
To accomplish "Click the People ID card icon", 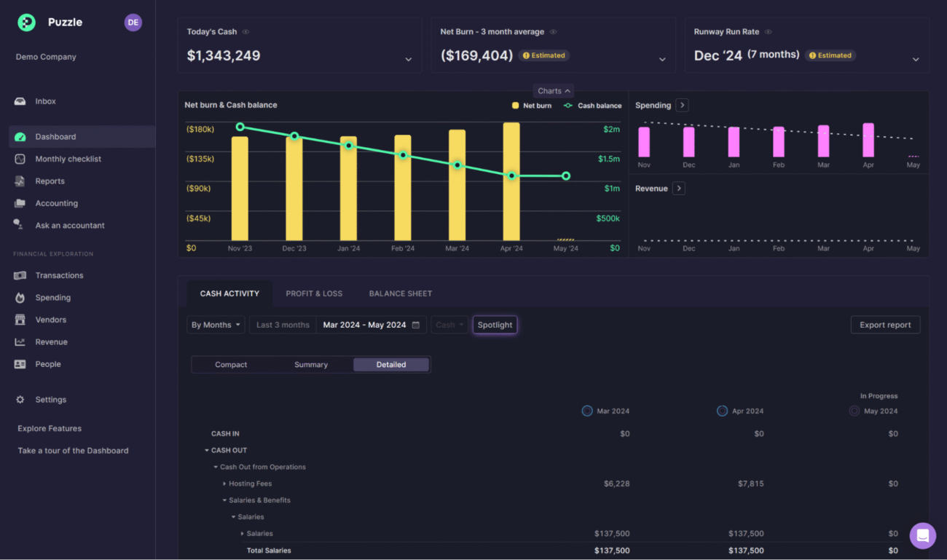I will pos(20,364).
